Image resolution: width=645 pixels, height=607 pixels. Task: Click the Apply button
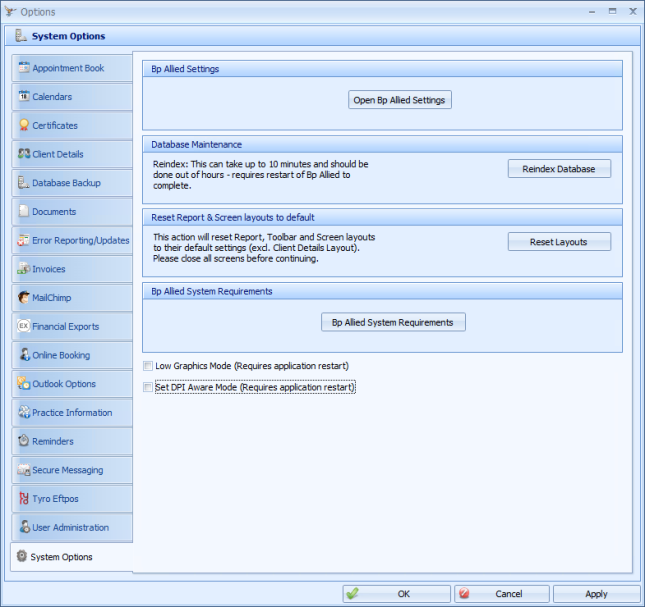(596, 593)
